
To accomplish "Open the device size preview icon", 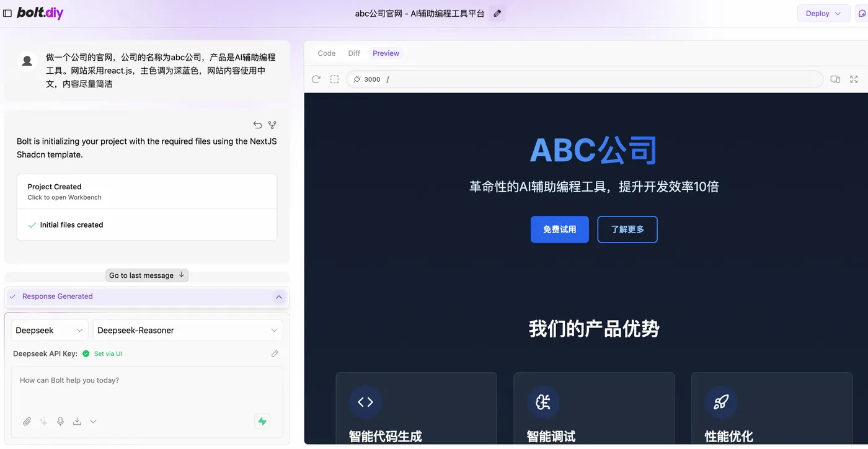I will 835,79.
